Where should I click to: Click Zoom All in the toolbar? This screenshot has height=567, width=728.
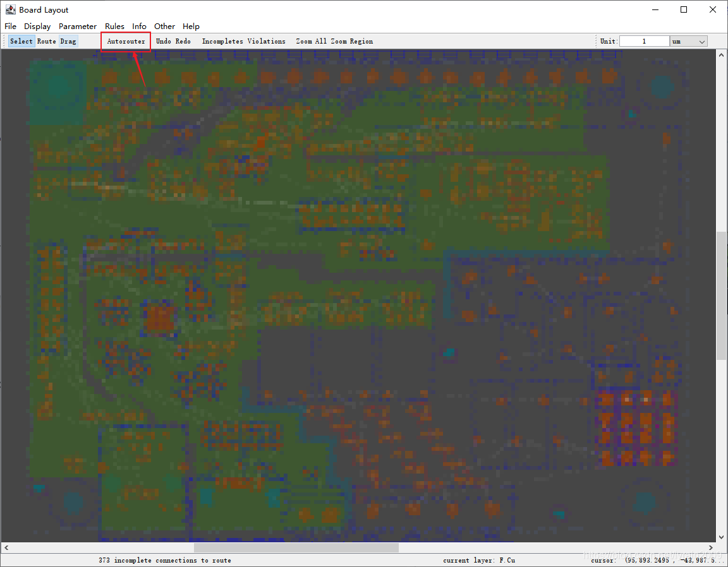point(311,41)
